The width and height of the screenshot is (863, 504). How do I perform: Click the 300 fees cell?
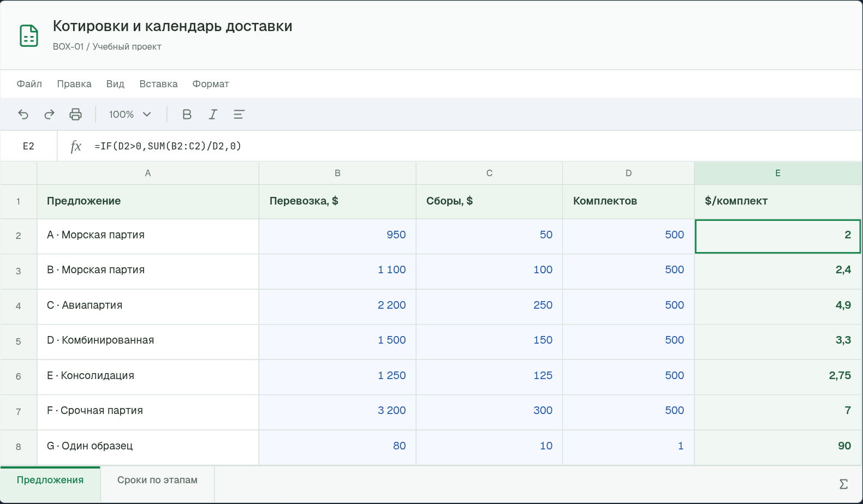pos(490,411)
